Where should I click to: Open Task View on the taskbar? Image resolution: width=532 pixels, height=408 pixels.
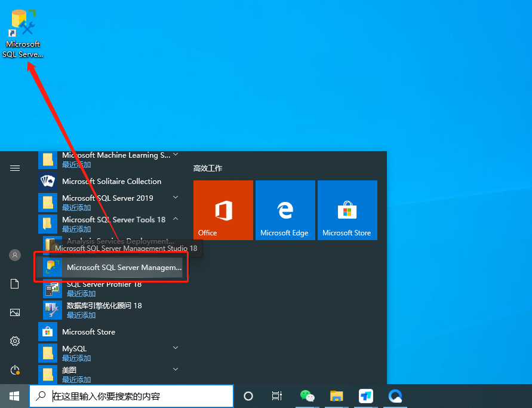(x=277, y=396)
